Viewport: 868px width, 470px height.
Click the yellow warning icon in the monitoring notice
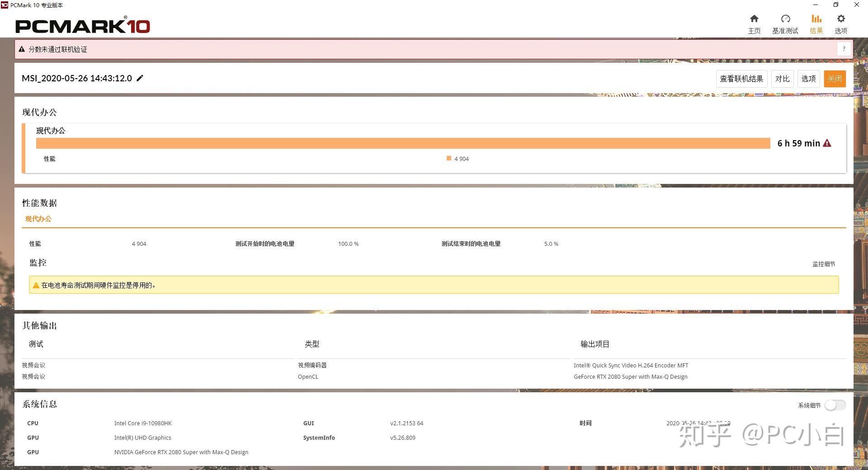click(36, 285)
